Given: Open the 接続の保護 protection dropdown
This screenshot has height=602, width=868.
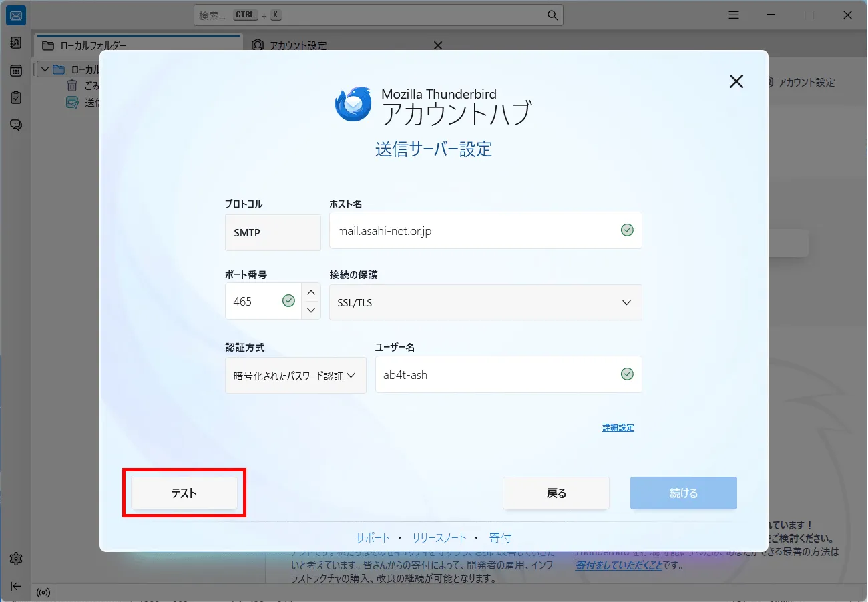Looking at the screenshot, I should pyautogui.click(x=485, y=302).
